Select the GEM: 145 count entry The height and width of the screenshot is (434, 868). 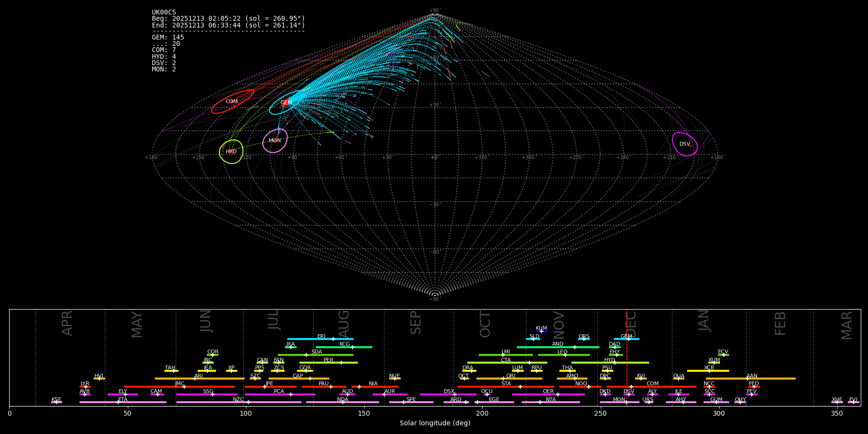coord(168,38)
